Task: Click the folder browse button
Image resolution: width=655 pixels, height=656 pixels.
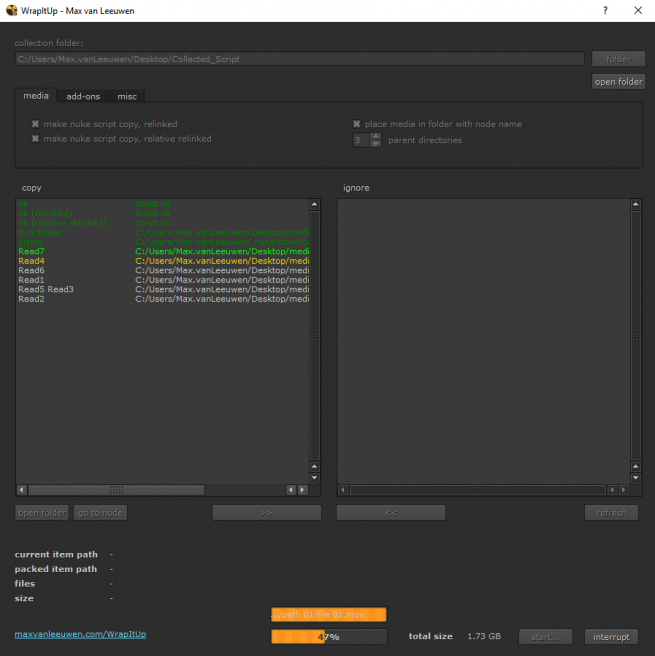Action: (618, 59)
